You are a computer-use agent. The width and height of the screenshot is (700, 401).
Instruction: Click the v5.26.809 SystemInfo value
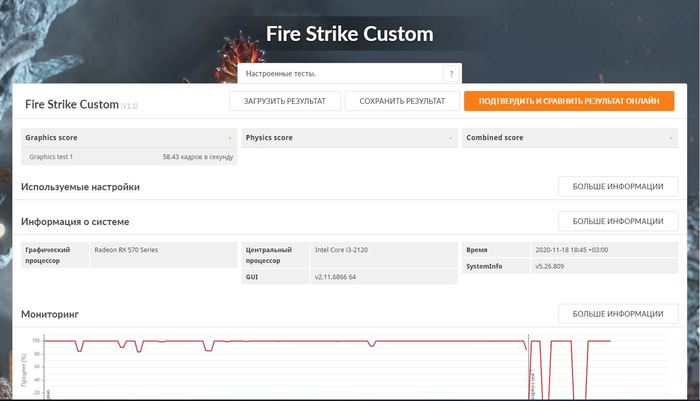(550, 266)
